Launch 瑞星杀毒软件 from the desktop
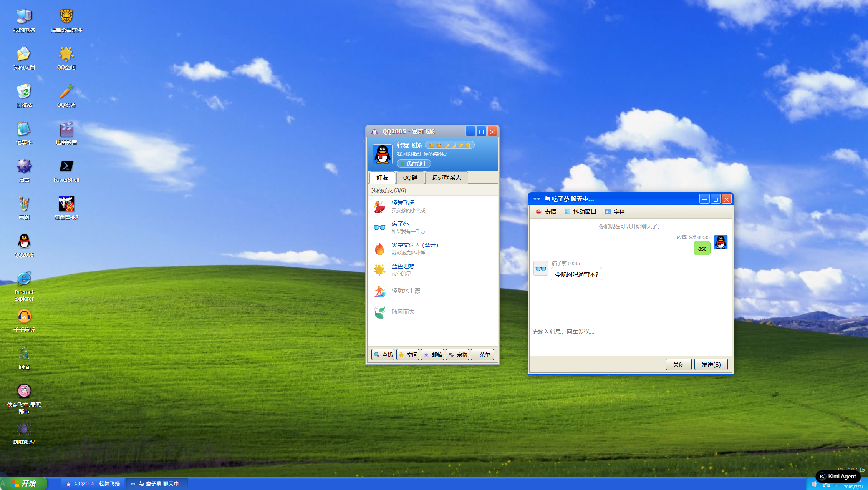 66,21
